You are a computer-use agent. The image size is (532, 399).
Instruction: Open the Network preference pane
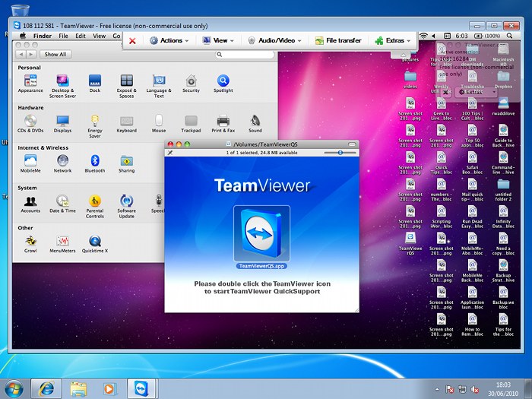pyautogui.click(x=62, y=163)
